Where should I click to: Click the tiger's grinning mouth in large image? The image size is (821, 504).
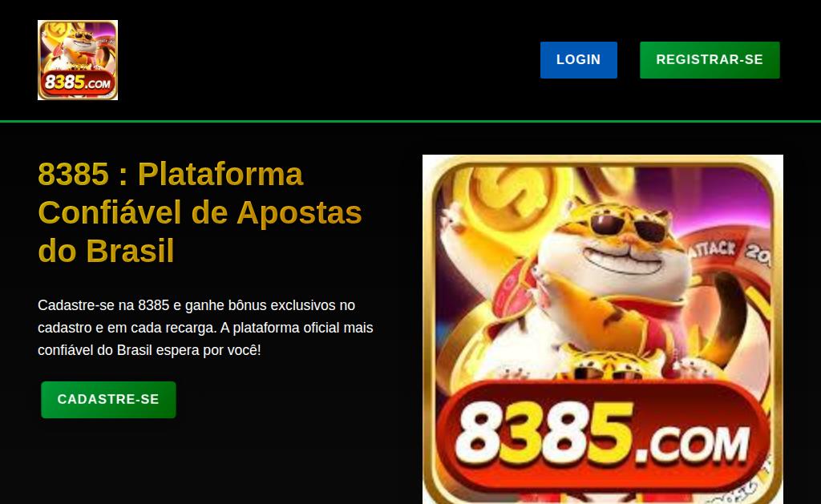coord(623,260)
